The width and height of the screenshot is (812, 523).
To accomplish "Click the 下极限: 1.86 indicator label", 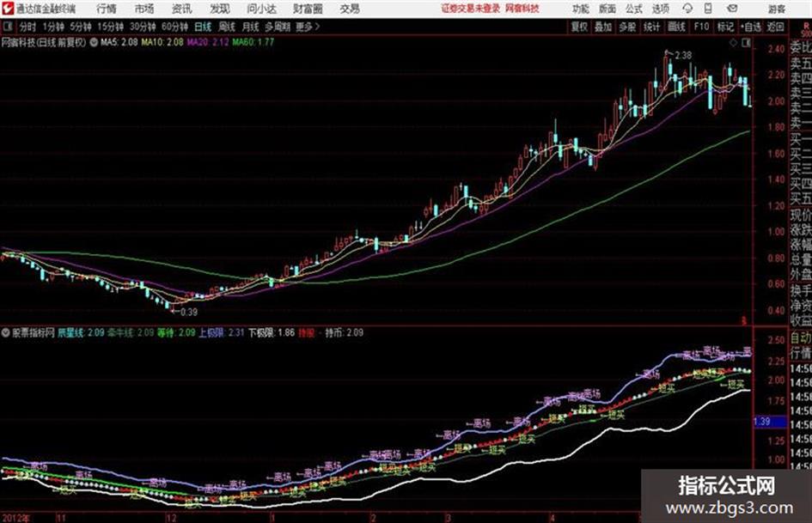I will 272,332.
